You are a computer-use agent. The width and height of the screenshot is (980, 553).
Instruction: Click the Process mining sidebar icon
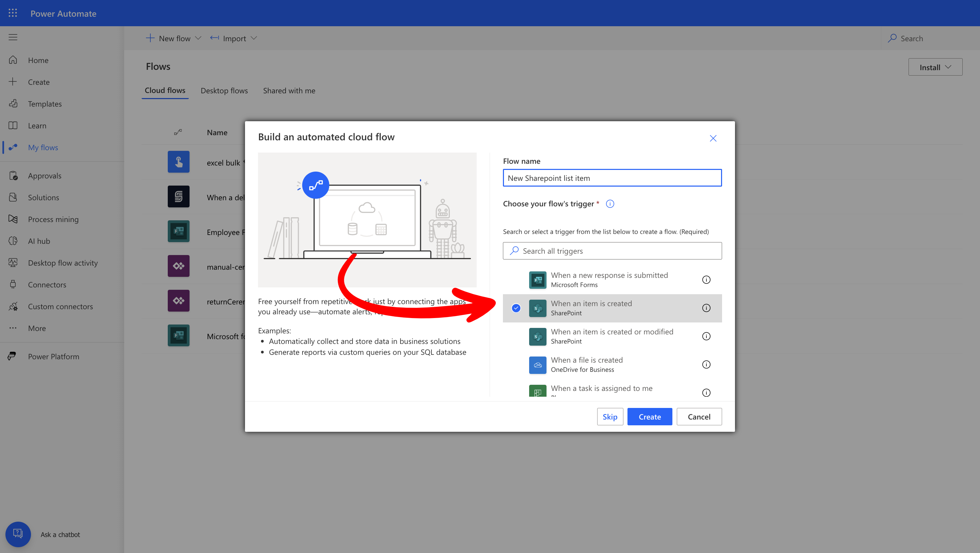13,219
